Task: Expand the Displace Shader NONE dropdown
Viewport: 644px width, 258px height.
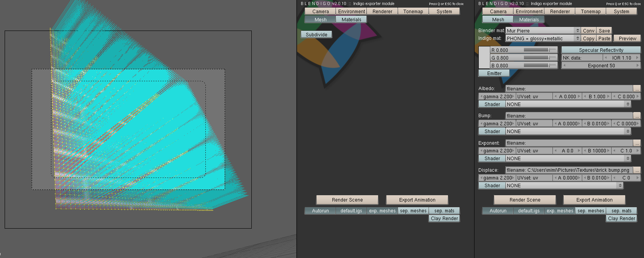Action: [564, 185]
